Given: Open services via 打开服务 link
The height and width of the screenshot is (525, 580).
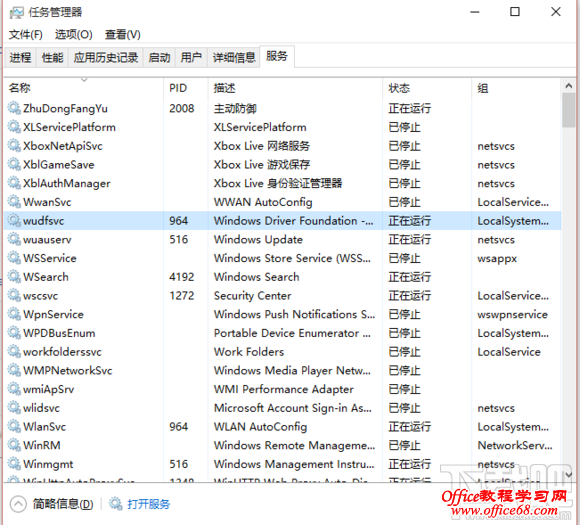Looking at the screenshot, I should 148,504.
